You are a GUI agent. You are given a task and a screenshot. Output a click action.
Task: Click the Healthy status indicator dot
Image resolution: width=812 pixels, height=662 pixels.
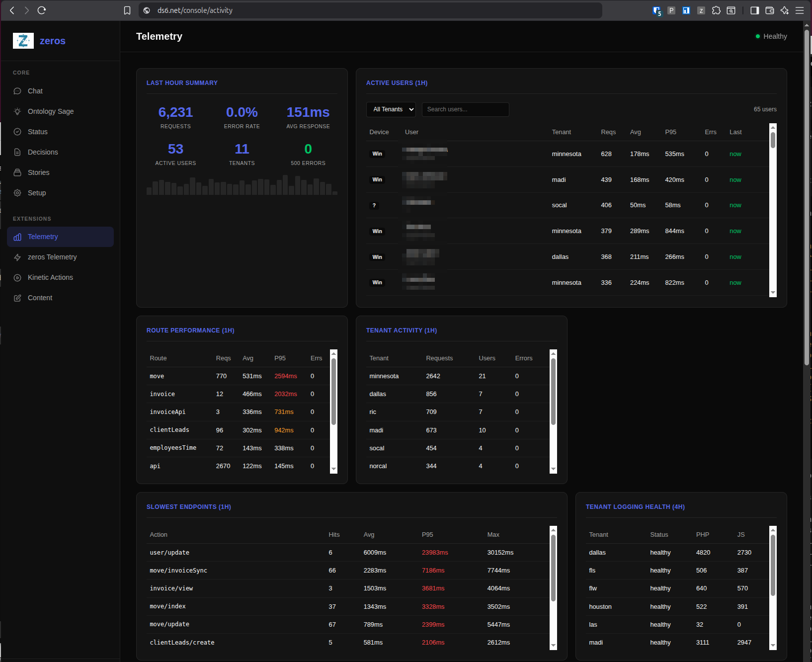pyautogui.click(x=758, y=36)
